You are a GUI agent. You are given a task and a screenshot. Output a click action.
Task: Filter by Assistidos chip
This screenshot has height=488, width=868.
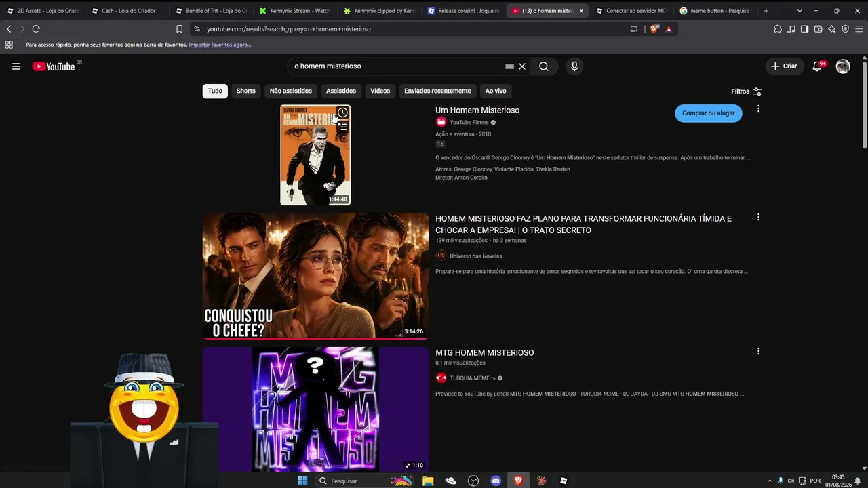point(341,91)
